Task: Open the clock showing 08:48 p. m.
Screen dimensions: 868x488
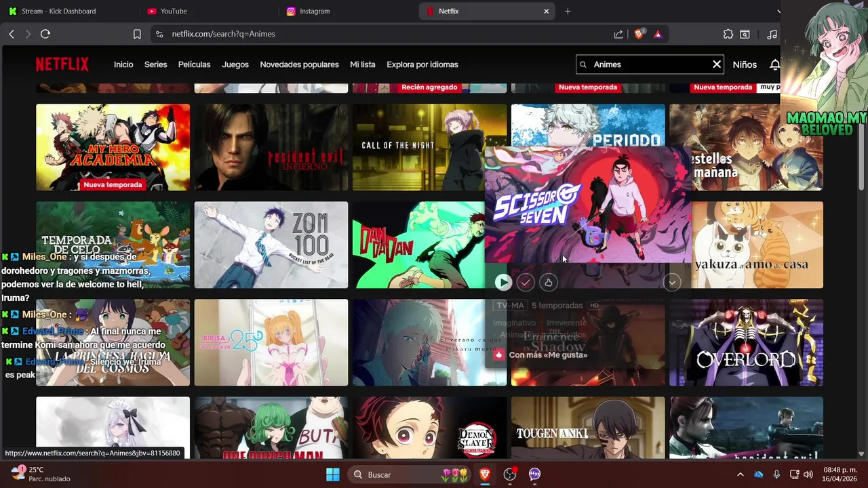Action: (x=840, y=474)
